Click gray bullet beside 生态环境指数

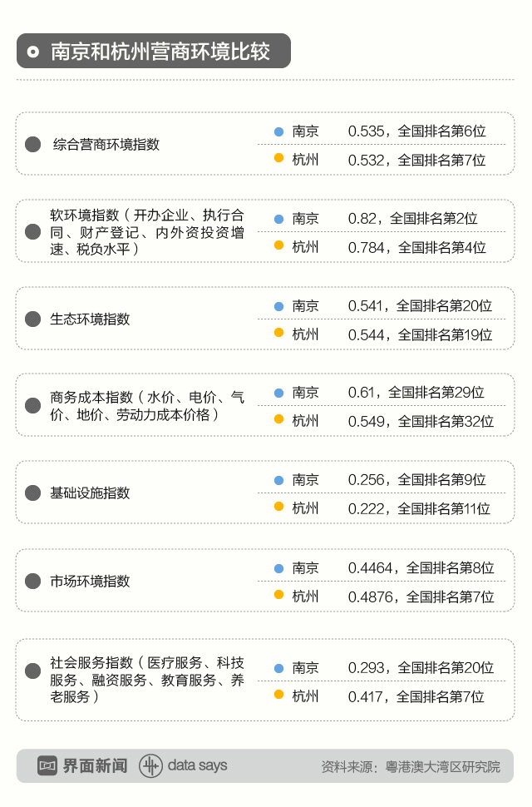33,319
